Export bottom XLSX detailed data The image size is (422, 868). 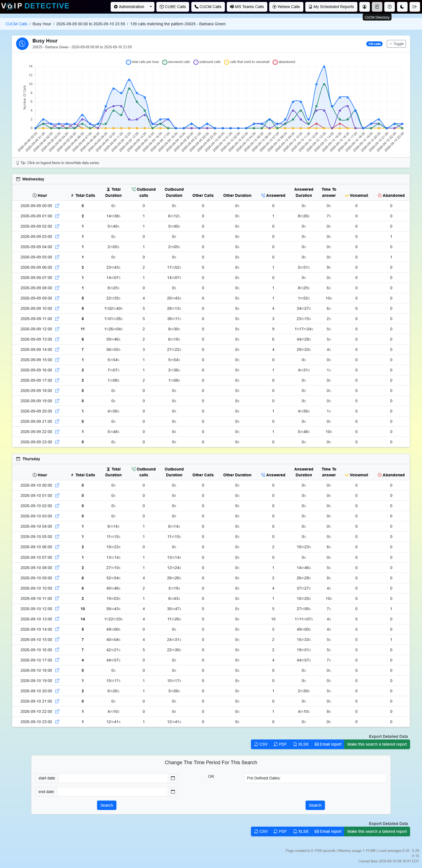[x=301, y=831]
